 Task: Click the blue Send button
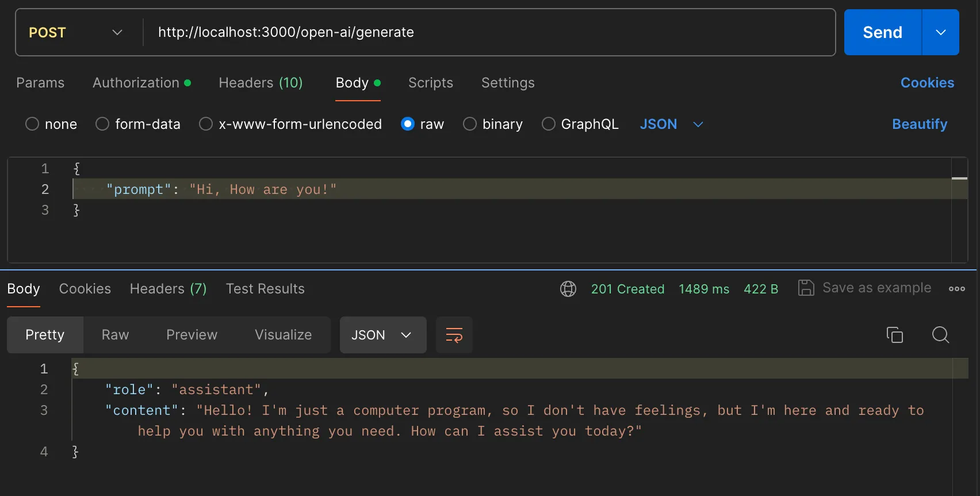883,32
